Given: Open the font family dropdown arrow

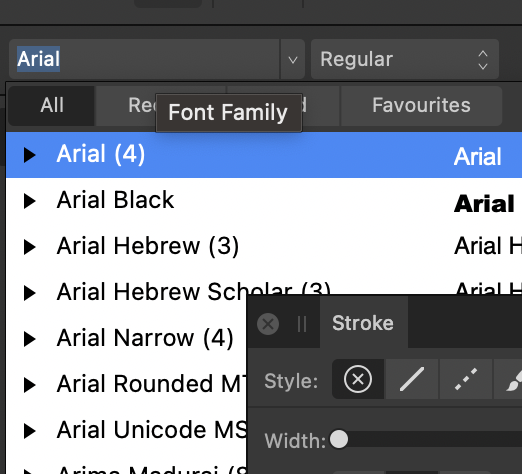Looking at the screenshot, I should (293, 60).
